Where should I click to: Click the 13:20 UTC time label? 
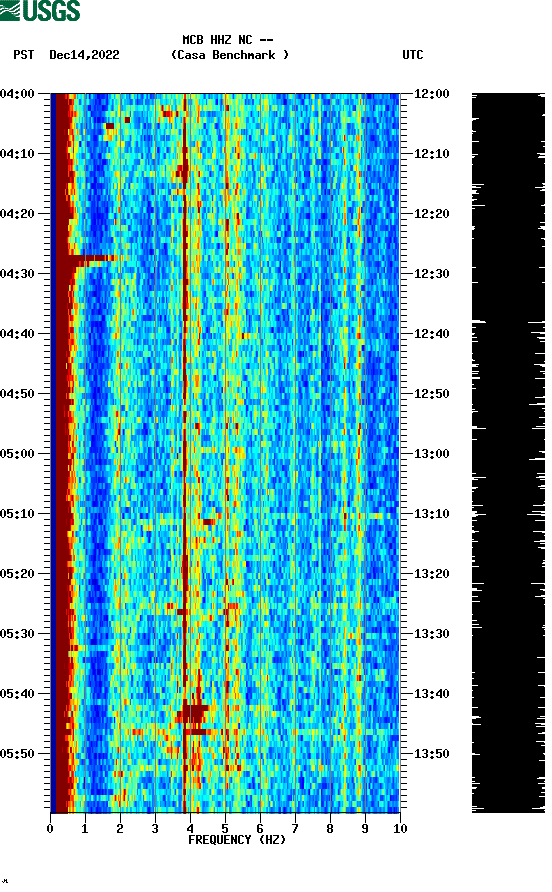(x=431, y=574)
